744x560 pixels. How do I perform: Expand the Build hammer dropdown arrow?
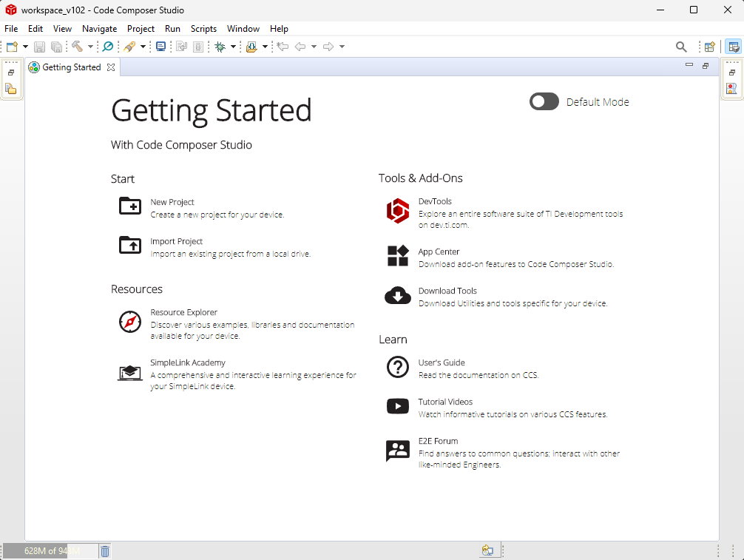coord(90,47)
